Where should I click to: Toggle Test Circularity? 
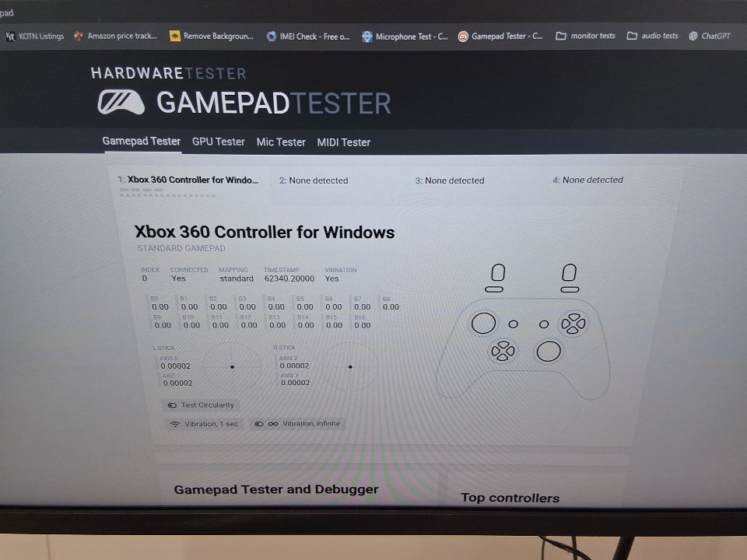point(200,405)
